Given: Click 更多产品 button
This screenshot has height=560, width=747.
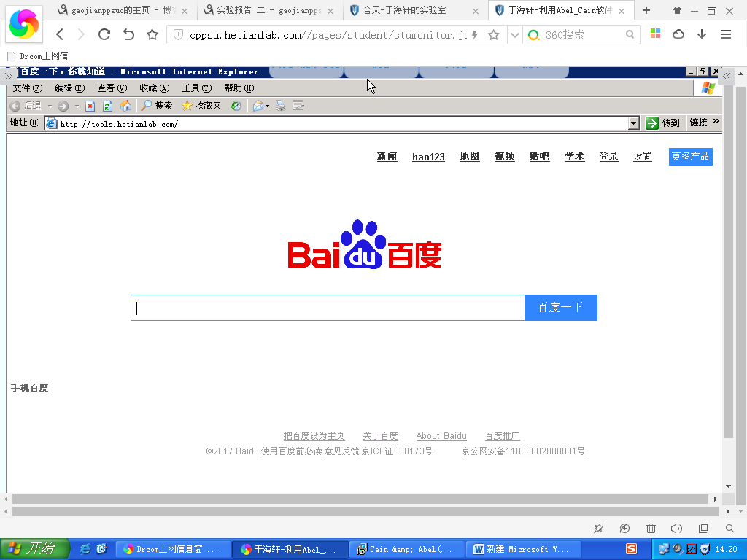Looking at the screenshot, I should 690,157.
